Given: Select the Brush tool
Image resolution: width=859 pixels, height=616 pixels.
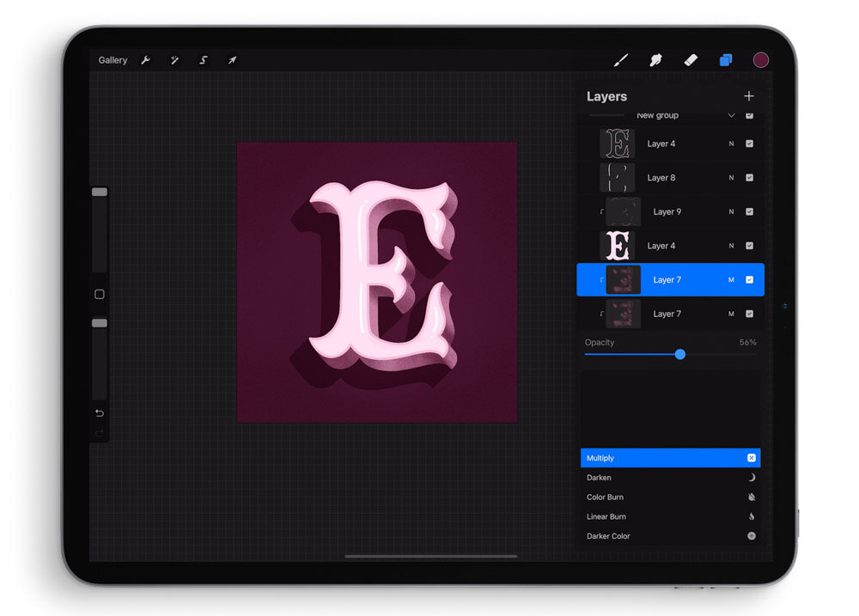Looking at the screenshot, I should point(621,60).
